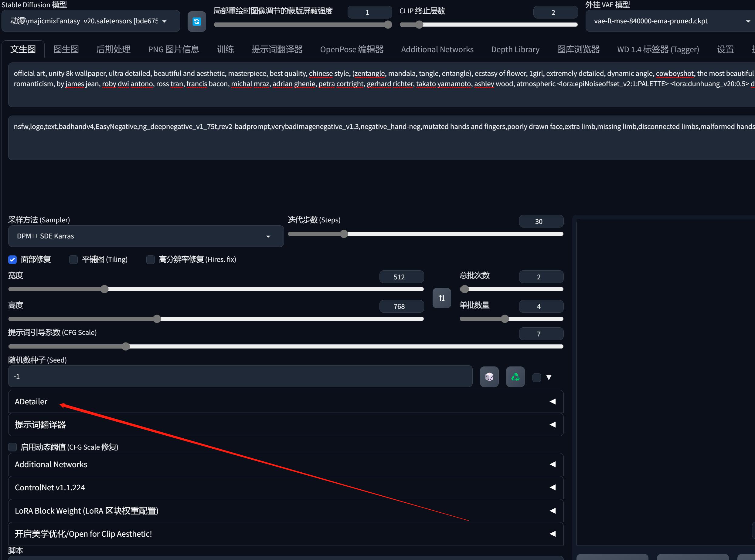The image size is (755, 560).
Task: Open the OpenPose 编辑器 tab
Action: [x=351, y=49]
